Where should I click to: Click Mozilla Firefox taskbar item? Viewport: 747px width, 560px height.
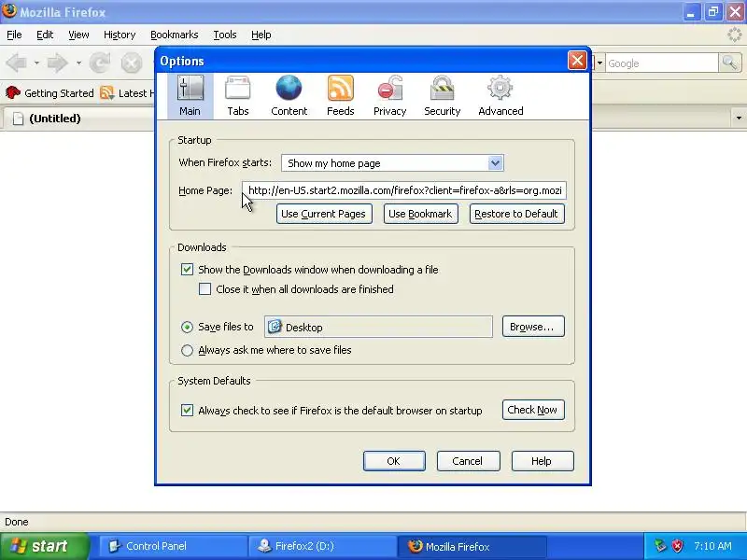click(472, 546)
